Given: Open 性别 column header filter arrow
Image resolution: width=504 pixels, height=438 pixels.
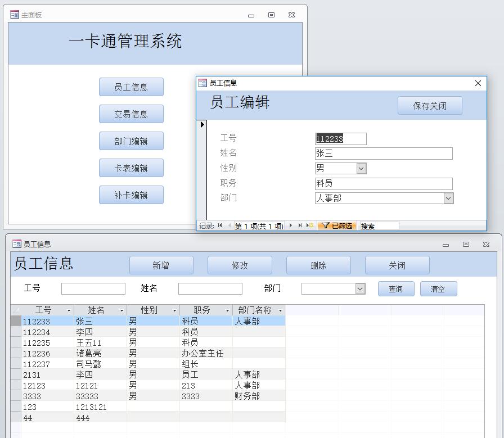Looking at the screenshot, I should (x=174, y=310).
